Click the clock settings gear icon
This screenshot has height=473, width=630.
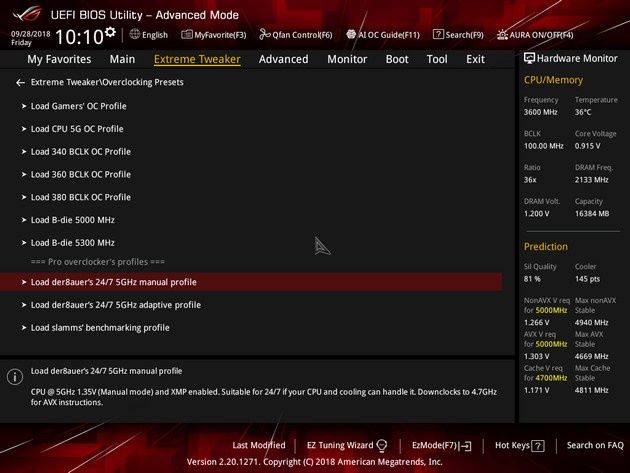click(110, 32)
